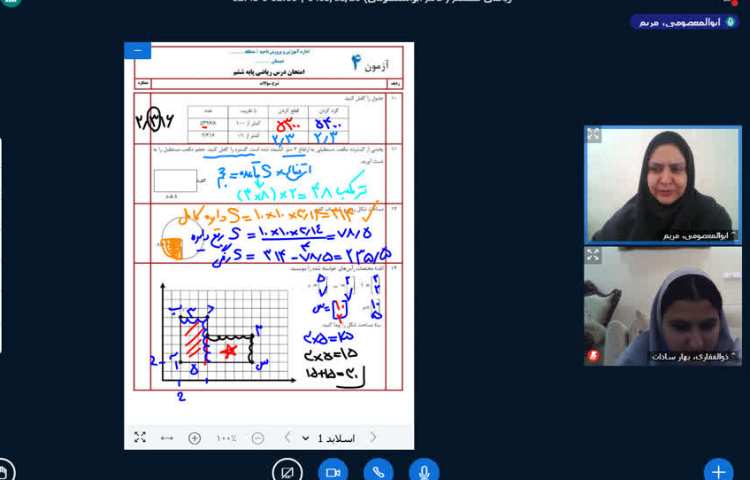
Task: Click the red recording indicator at top right
Action: (x=734, y=2)
